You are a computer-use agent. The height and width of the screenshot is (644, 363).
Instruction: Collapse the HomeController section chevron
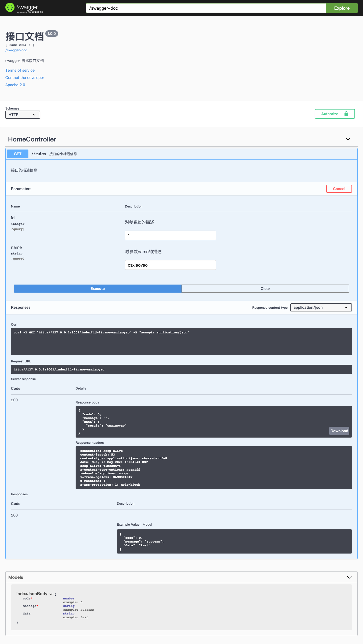[x=348, y=139]
